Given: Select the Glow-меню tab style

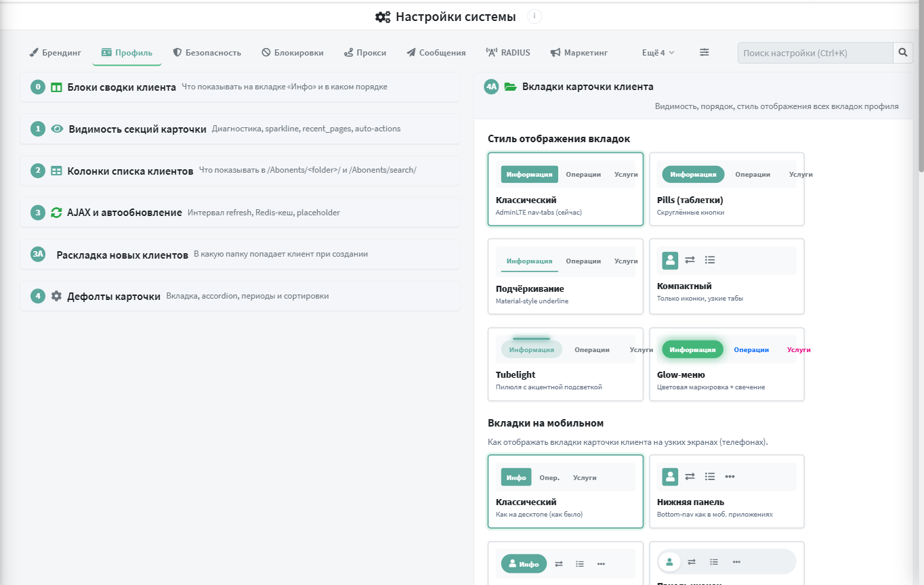Looking at the screenshot, I should [727, 364].
